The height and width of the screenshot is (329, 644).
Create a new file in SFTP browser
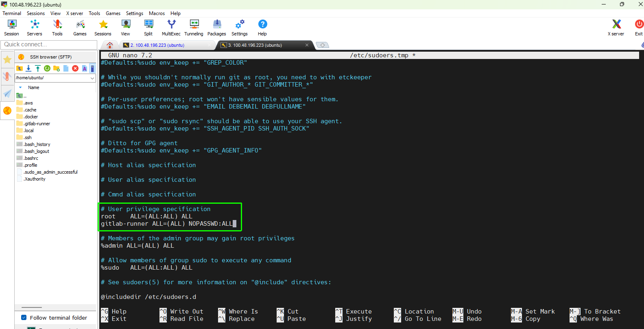(66, 68)
